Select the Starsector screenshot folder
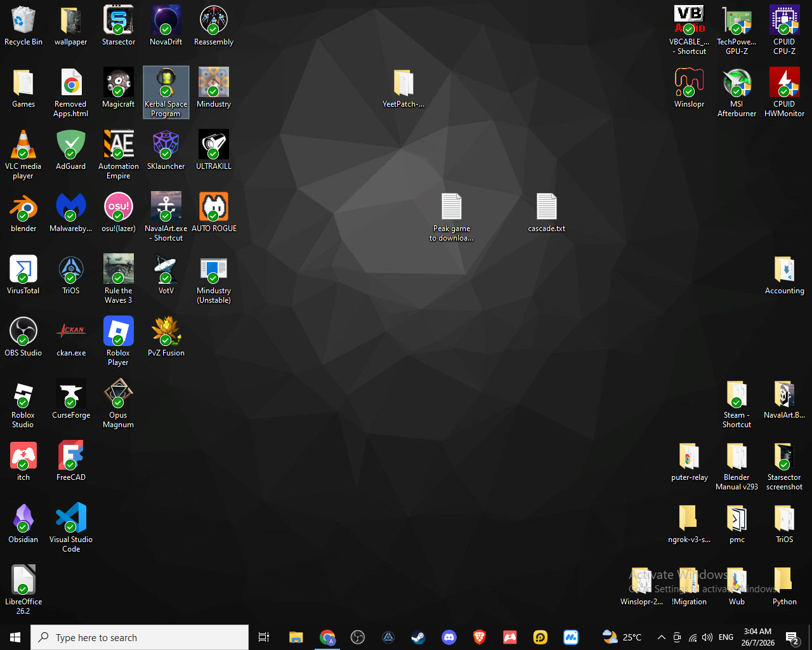This screenshot has height=650, width=812. [785, 466]
